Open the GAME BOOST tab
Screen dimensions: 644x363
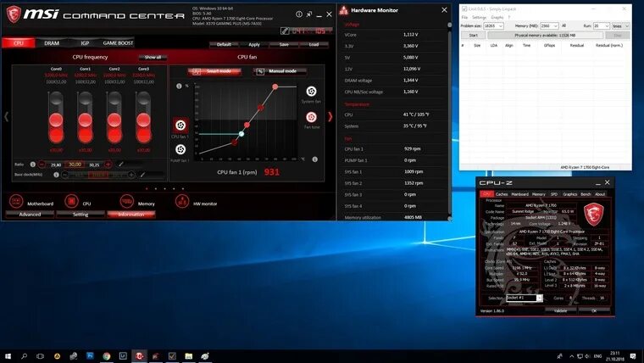pos(118,42)
